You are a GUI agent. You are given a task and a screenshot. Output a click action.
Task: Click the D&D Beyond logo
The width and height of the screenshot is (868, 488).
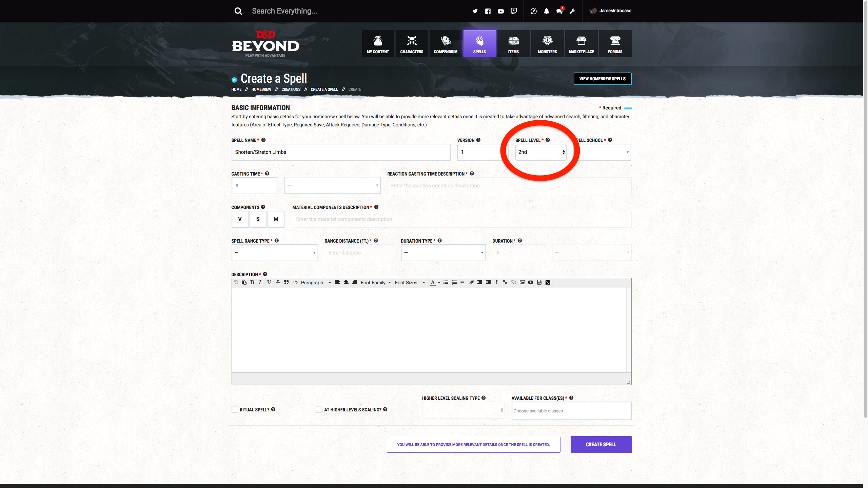(x=265, y=44)
